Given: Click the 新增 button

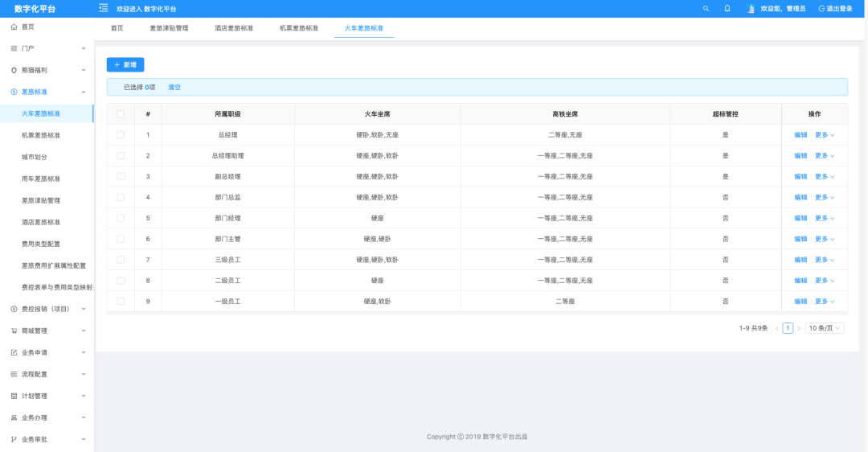Looking at the screenshot, I should pos(125,65).
